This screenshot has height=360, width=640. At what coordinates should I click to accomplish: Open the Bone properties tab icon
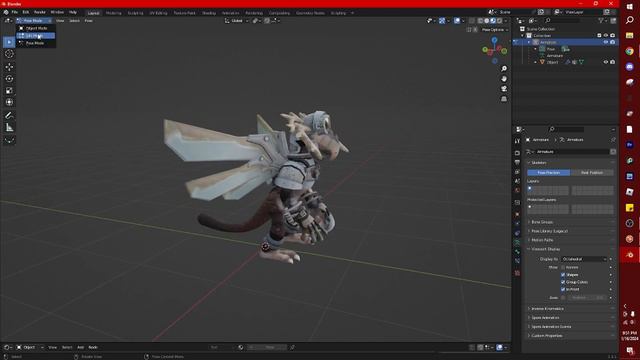pos(517,252)
